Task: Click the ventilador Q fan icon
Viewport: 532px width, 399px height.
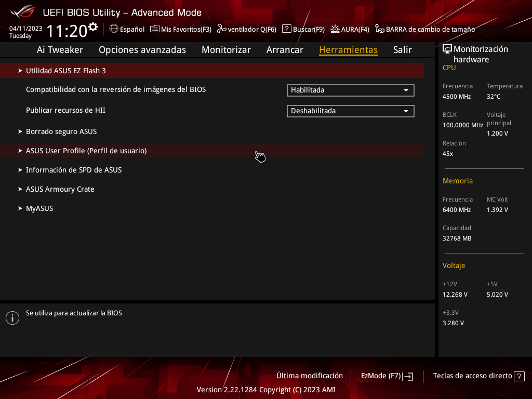Action: pyautogui.click(x=221, y=29)
